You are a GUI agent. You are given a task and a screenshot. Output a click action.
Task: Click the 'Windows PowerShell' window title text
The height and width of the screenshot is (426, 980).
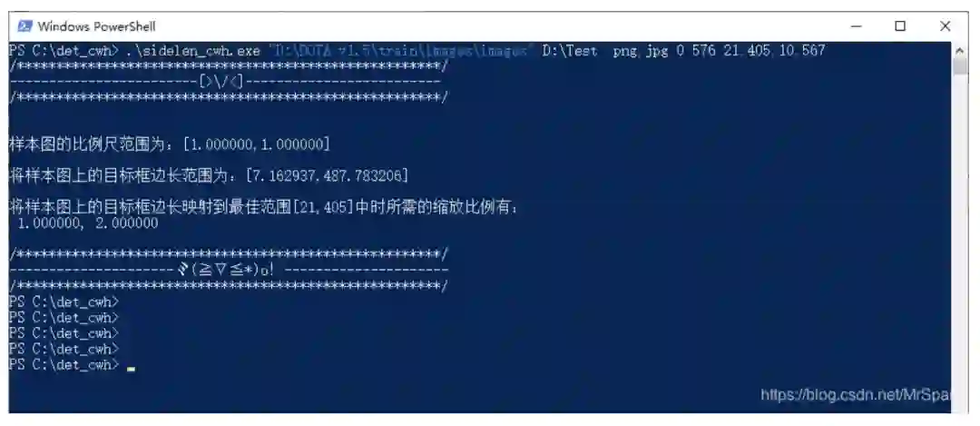tap(96, 26)
